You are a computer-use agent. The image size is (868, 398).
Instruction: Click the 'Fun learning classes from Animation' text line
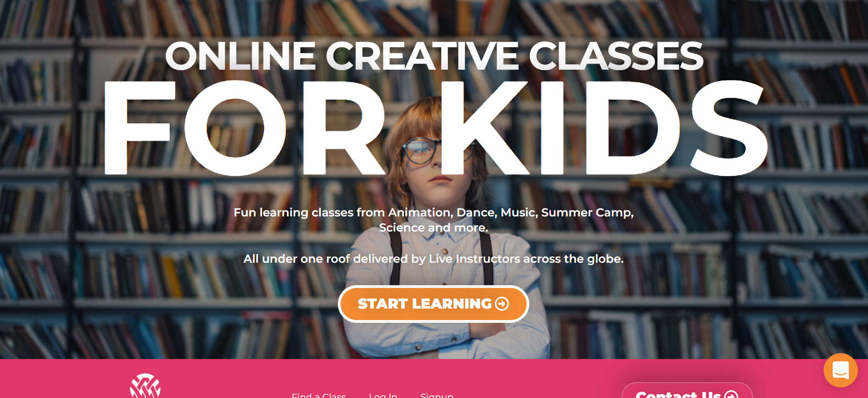[x=433, y=212]
